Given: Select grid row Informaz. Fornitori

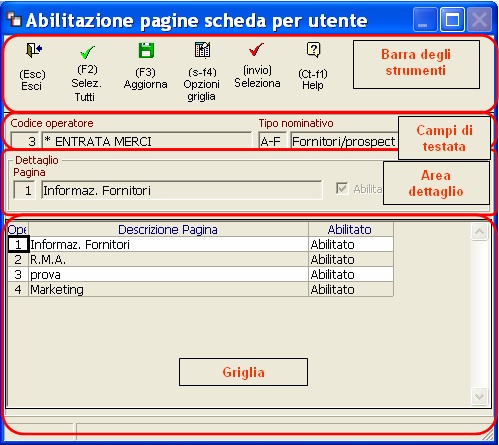Looking at the screenshot, I should point(200,244).
